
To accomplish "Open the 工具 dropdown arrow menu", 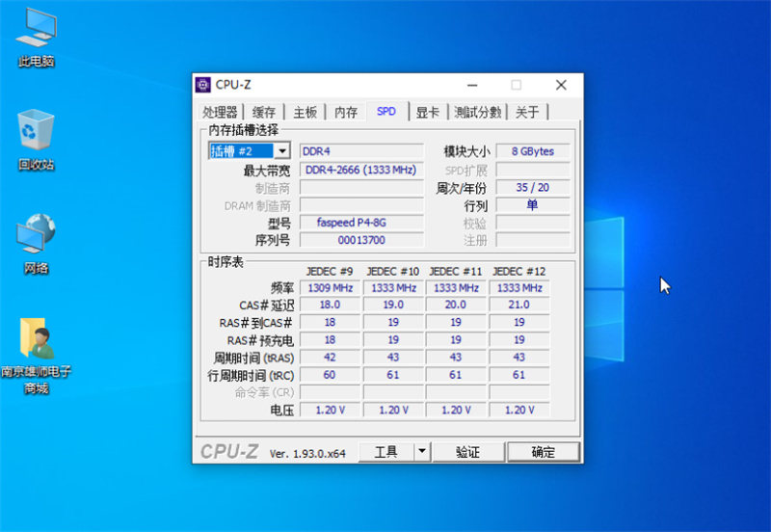I will [x=422, y=451].
